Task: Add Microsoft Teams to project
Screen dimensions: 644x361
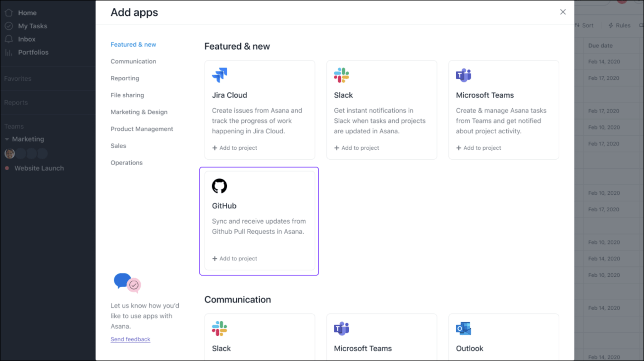Action: tap(479, 148)
